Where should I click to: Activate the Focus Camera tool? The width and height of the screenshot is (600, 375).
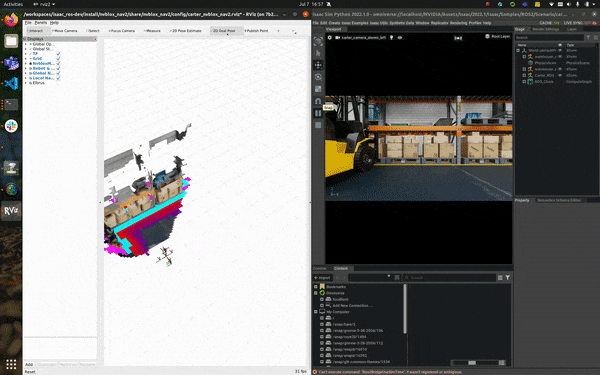tap(122, 31)
